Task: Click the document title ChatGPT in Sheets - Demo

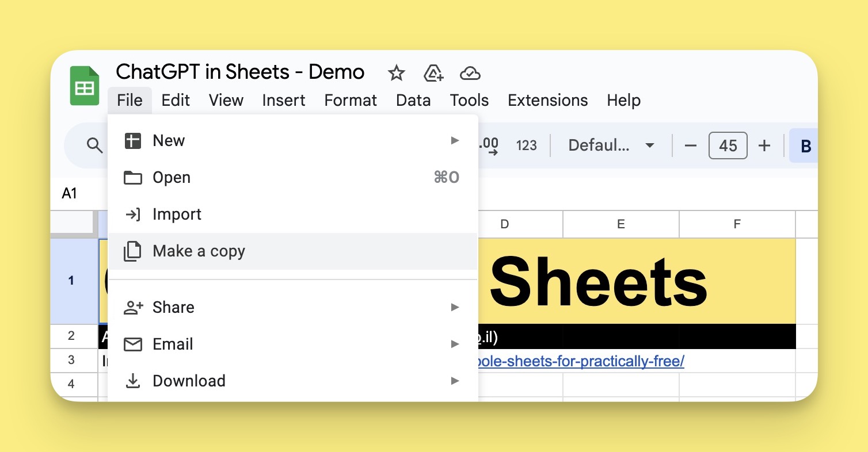Action: coord(240,72)
